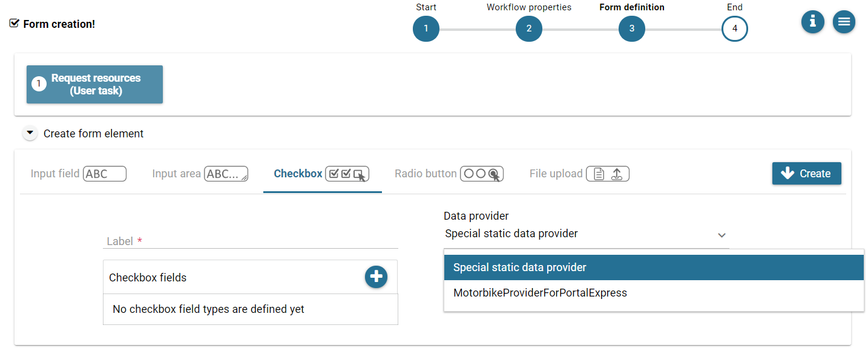This screenshot has width=868, height=351.
Task: Add a checkbox field with plus icon
Action: [x=376, y=277]
